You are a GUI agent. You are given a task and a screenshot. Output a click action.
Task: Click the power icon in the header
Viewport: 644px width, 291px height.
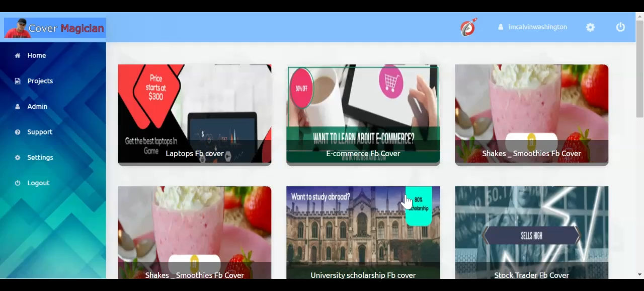click(x=620, y=27)
